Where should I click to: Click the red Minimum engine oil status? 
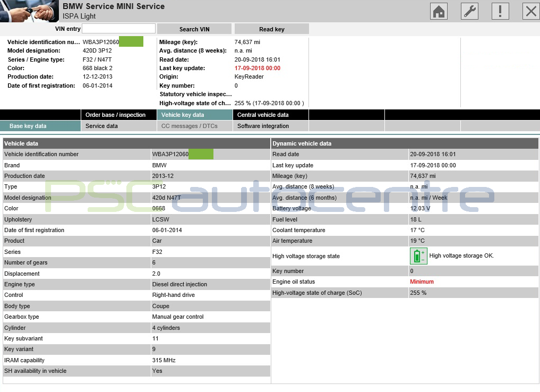coord(422,282)
